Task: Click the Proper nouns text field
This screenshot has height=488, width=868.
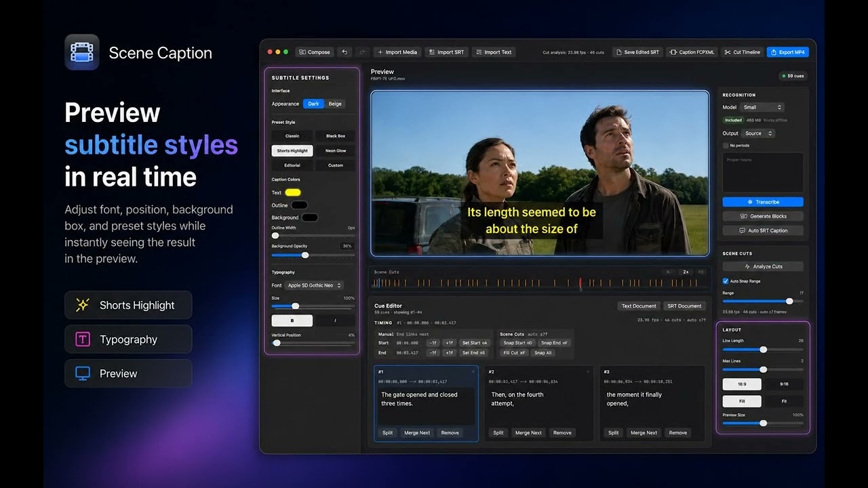Action: point(763,173)
